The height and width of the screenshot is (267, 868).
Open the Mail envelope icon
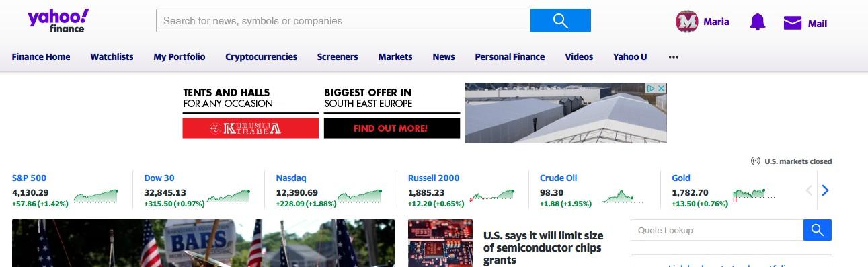(793, 23)
